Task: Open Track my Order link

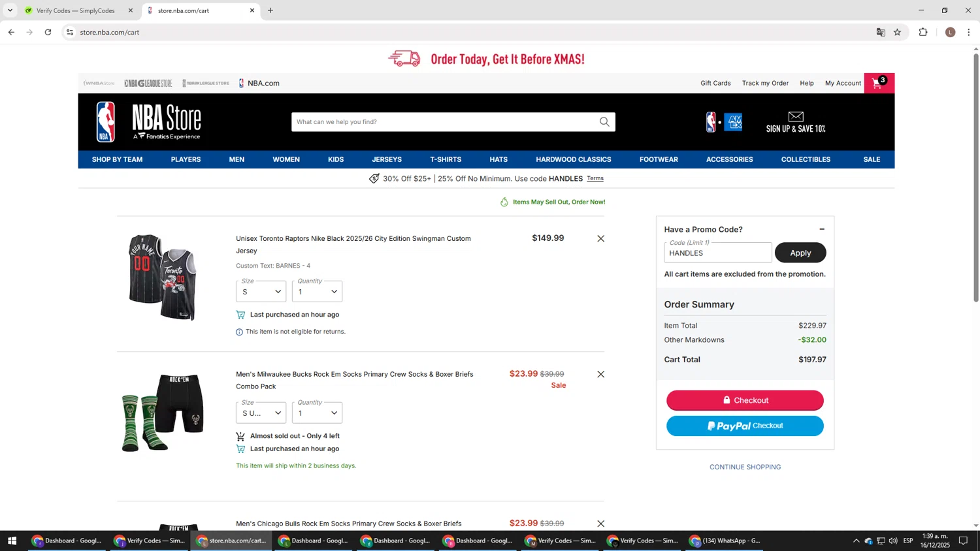Action: (765, 83)
